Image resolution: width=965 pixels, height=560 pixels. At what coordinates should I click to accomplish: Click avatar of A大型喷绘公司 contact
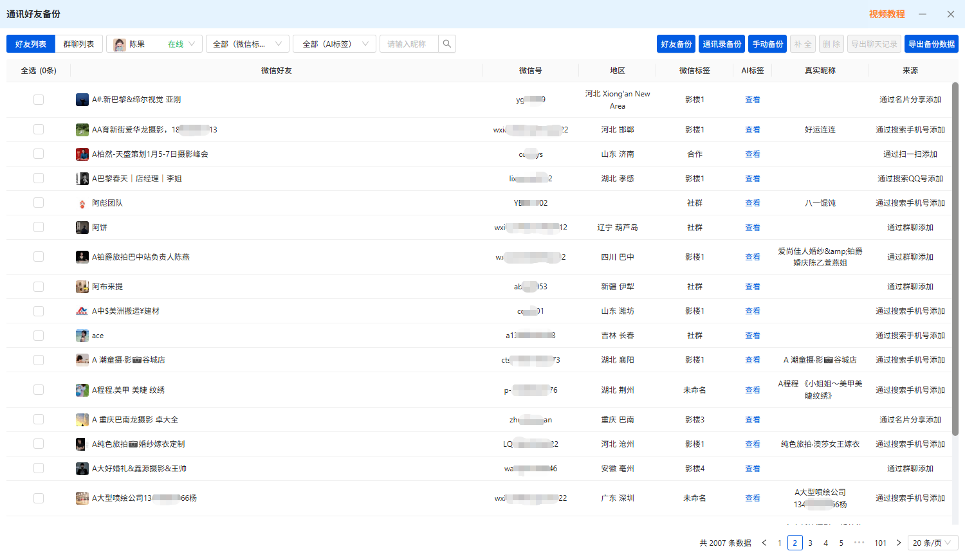(82, 498)
